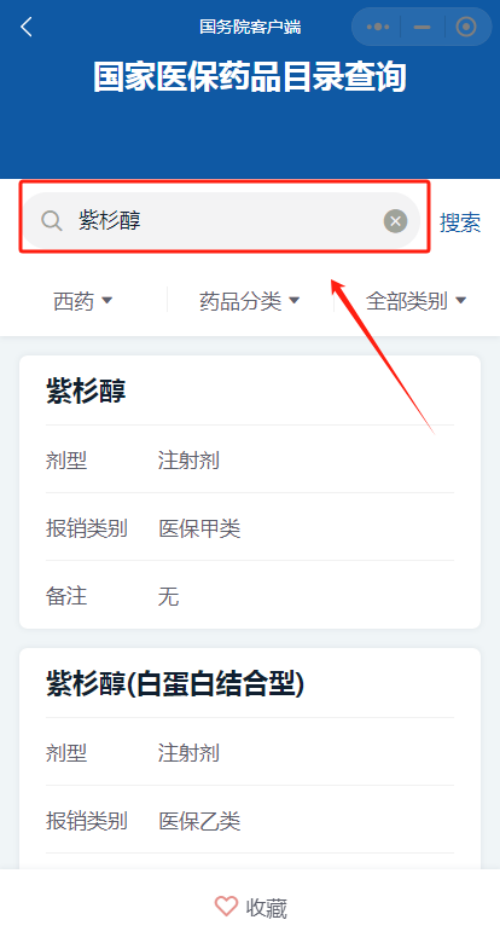The image size is (500, 943).
Task: Clear the 紫杉醇 search text
Action: pos(395,221)
